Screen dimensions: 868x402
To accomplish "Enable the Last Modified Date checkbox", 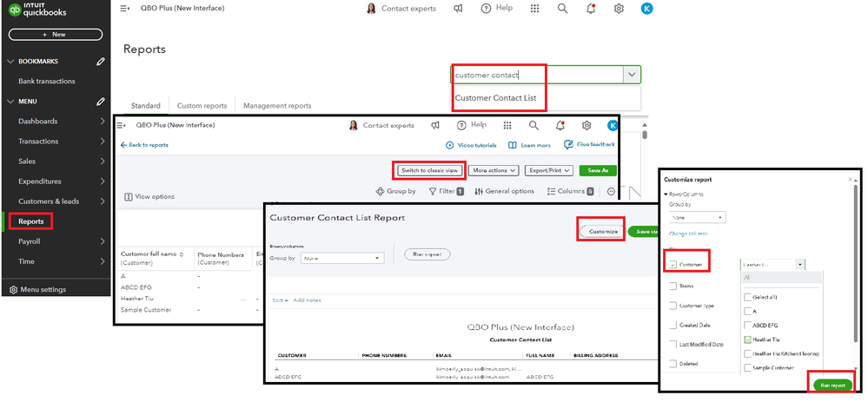I will 673,345.
